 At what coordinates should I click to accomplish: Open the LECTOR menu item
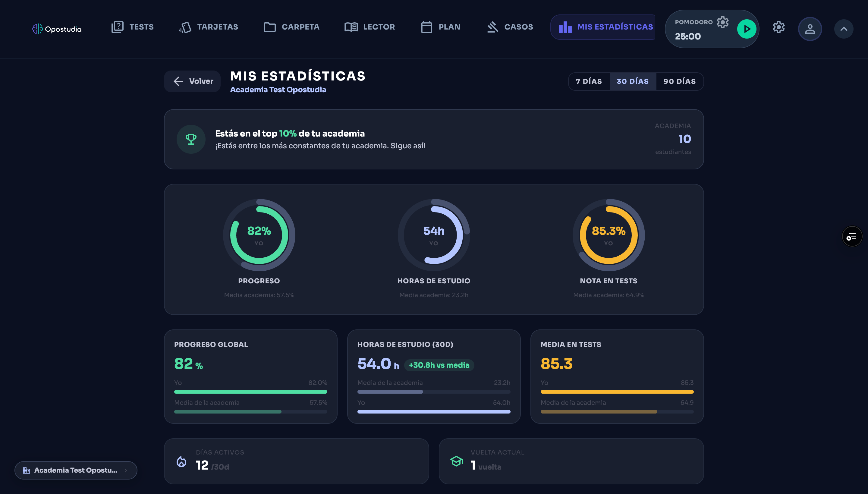tap(379, 27)
